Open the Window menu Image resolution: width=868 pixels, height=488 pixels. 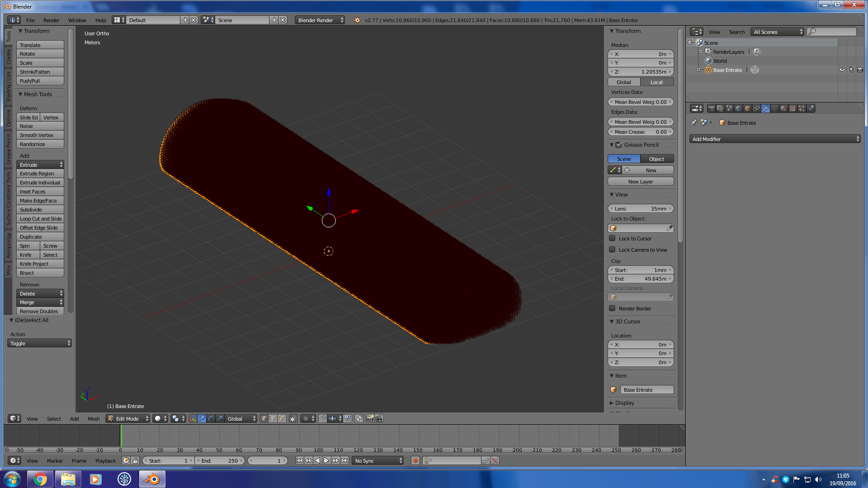coord(77,20)
